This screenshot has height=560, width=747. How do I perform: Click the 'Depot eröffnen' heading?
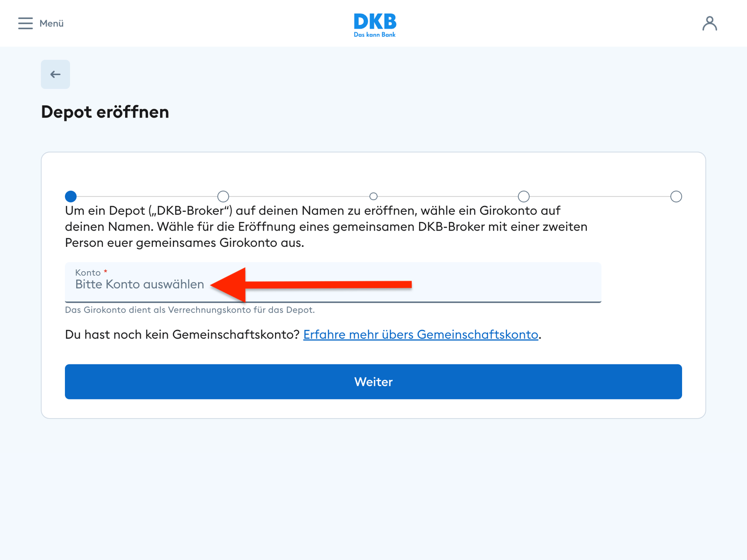pyautogui.click(x=105, y=112)
